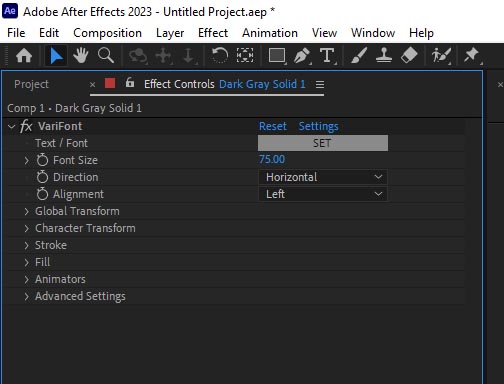The width and height of the screenshot is (504, 384).
Task: Expand the Font Size property
Action: click(x=27, y=160)
